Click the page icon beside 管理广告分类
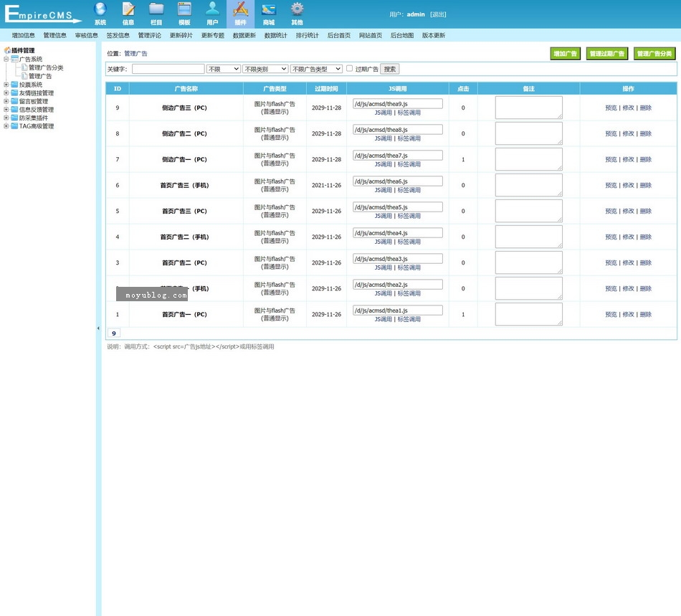 25,67
